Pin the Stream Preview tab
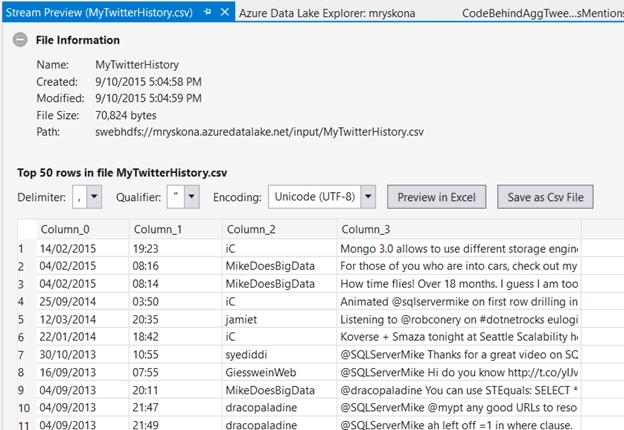 (207, 12)
